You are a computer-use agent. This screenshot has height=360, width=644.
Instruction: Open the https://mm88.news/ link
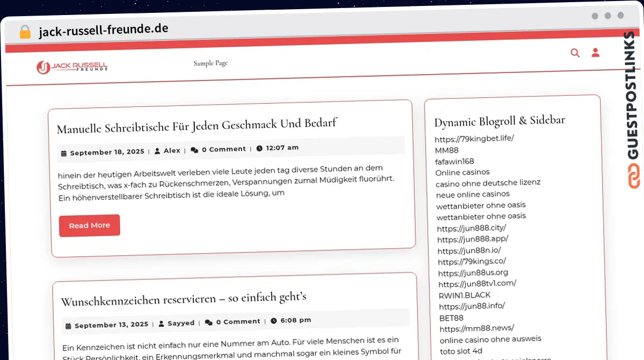[477, 328]
